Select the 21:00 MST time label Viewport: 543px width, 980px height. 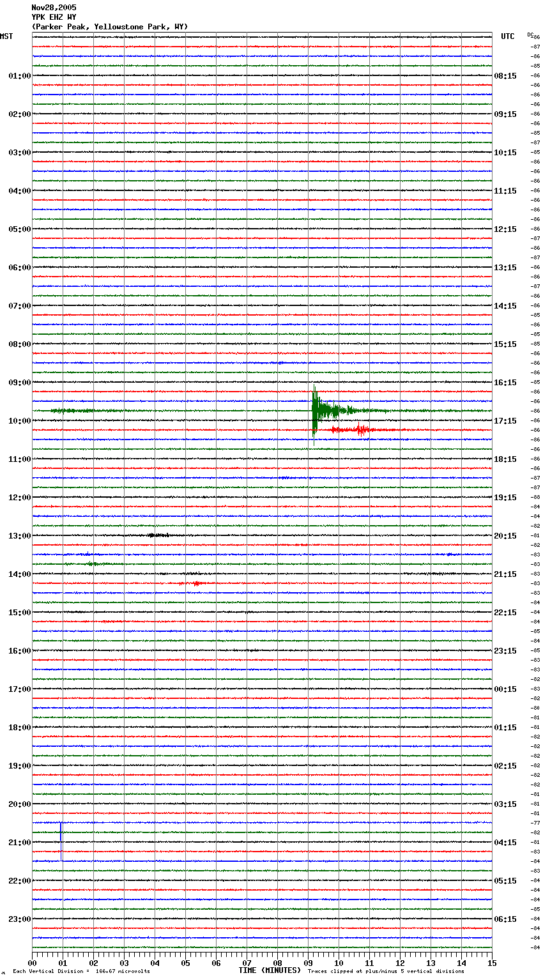(20, 843)
